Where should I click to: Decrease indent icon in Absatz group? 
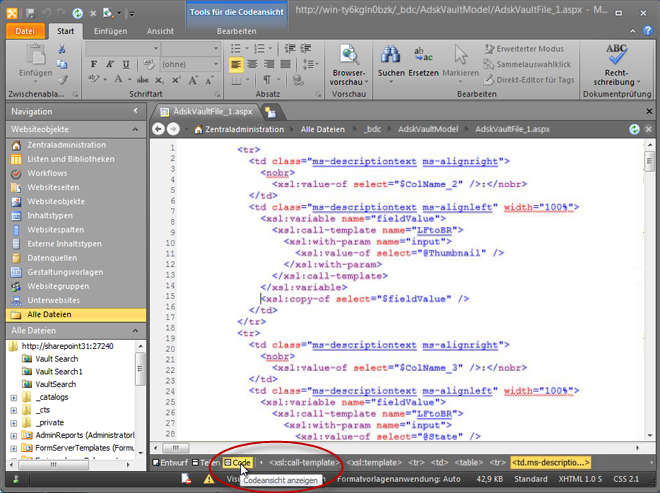290,48
